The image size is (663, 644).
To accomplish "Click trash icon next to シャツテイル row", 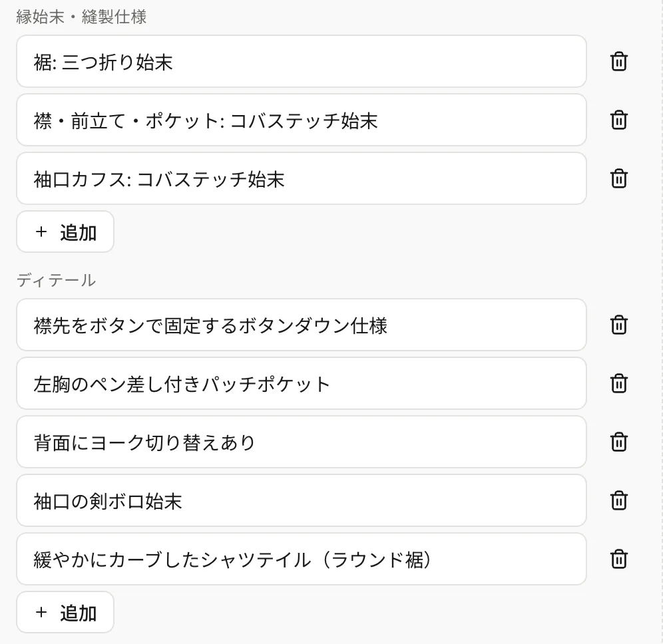I will coord(618,559).
